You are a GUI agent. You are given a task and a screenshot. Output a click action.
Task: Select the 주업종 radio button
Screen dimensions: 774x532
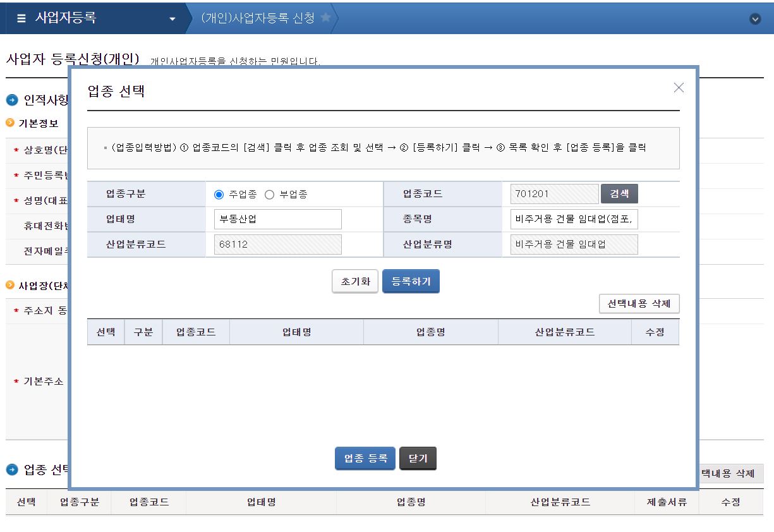pyautogui.click(x=219, y=195)
